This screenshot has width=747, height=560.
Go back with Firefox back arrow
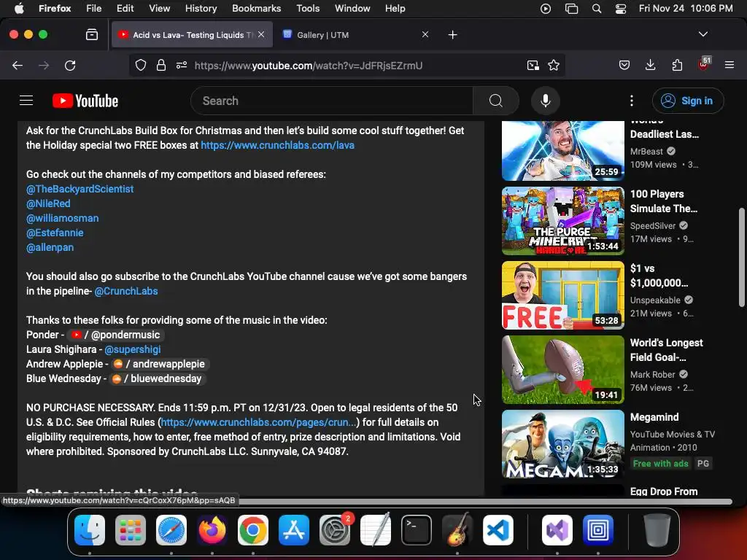pyautogui.click(x=18, y=65)
